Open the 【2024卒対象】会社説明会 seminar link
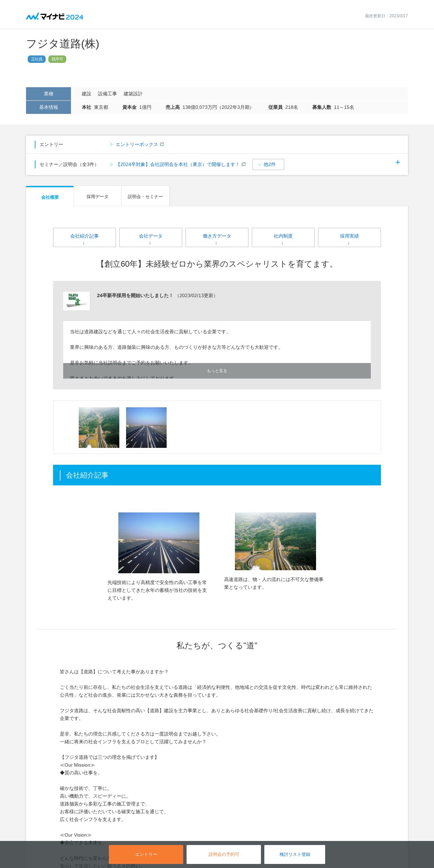This screenshot has width=434, height=868. [x=177, y=164]
